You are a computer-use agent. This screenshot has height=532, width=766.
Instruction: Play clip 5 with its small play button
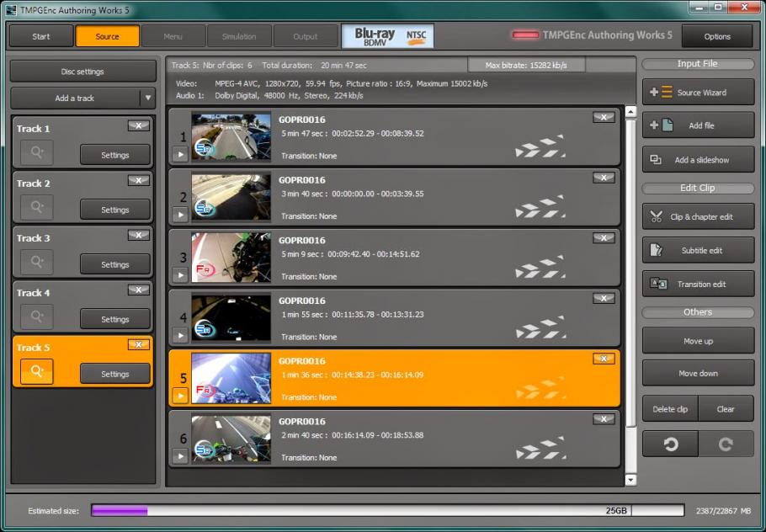[180, 396]
